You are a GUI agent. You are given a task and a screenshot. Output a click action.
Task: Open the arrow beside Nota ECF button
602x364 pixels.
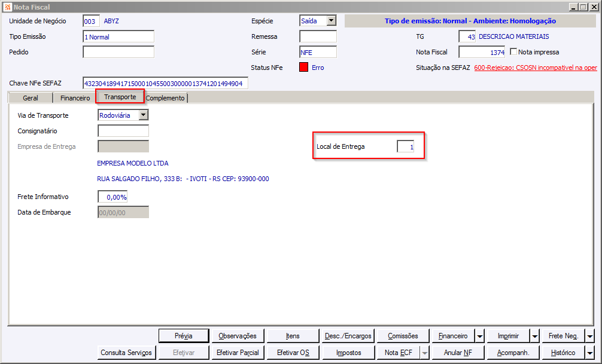(424, 353)
